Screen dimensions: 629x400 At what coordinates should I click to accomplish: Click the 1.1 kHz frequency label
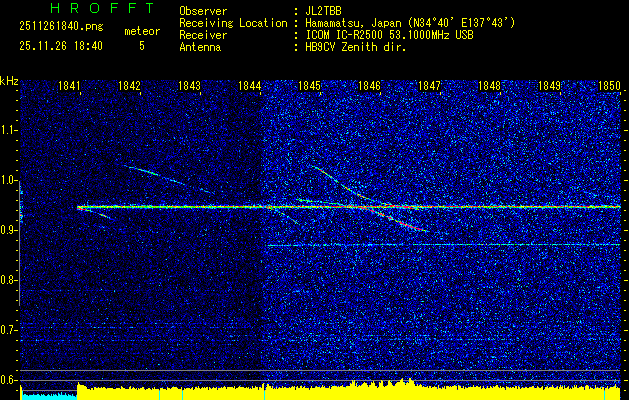coord(10,130)
